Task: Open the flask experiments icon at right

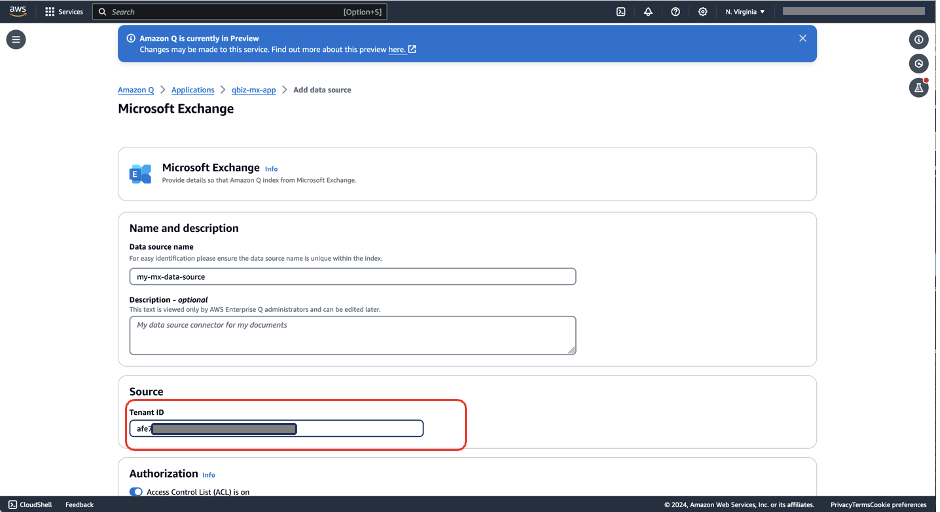Action: point(918,88)
